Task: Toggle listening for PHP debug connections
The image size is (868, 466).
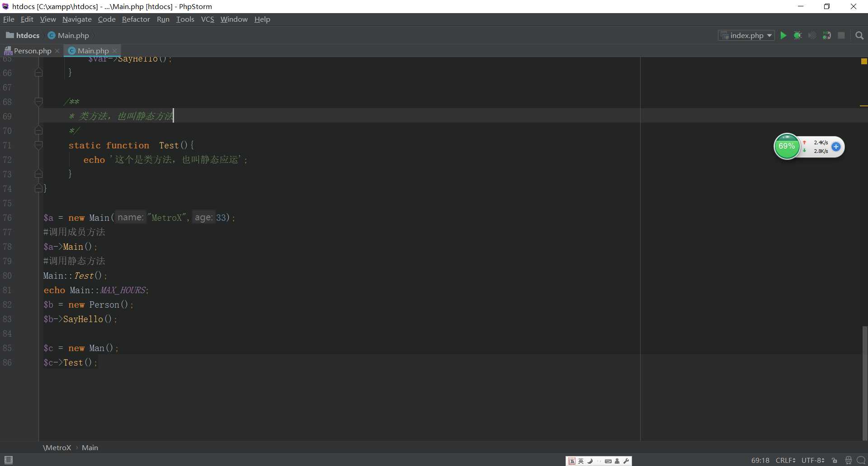Action: [827, 35]
